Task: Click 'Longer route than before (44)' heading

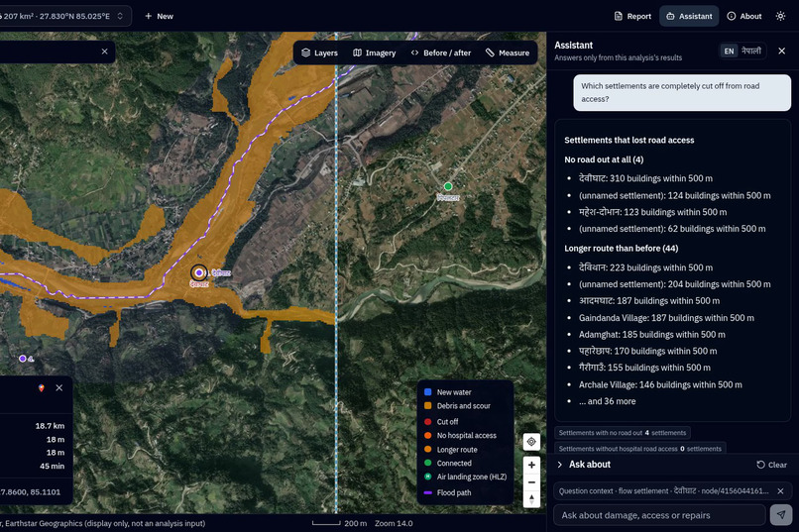Action: [622, 249]
